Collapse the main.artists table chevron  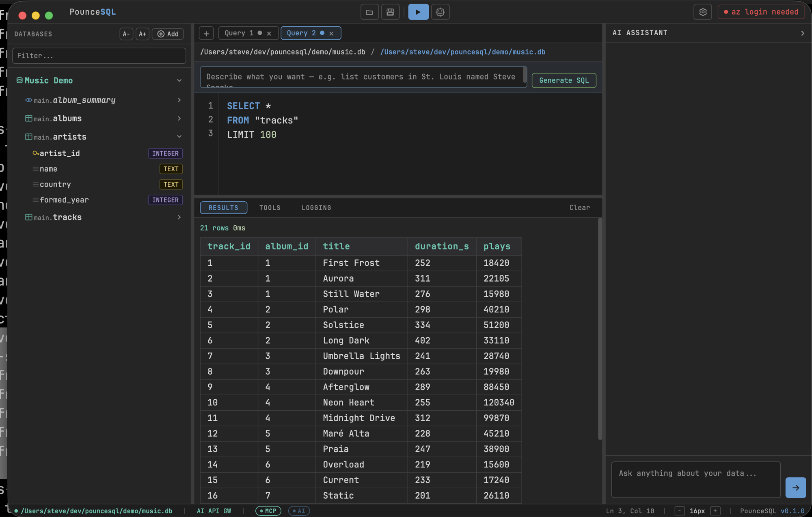(179, 137)
